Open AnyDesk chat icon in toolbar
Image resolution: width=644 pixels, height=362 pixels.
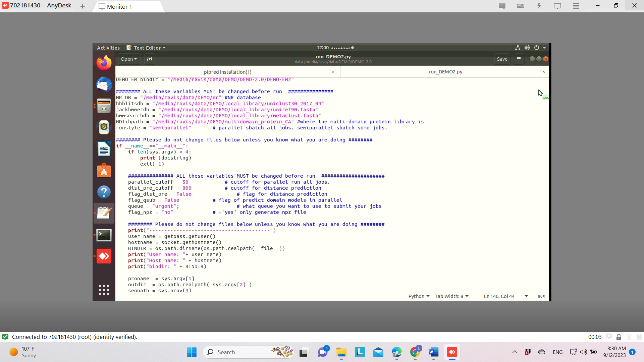[502, 6]
